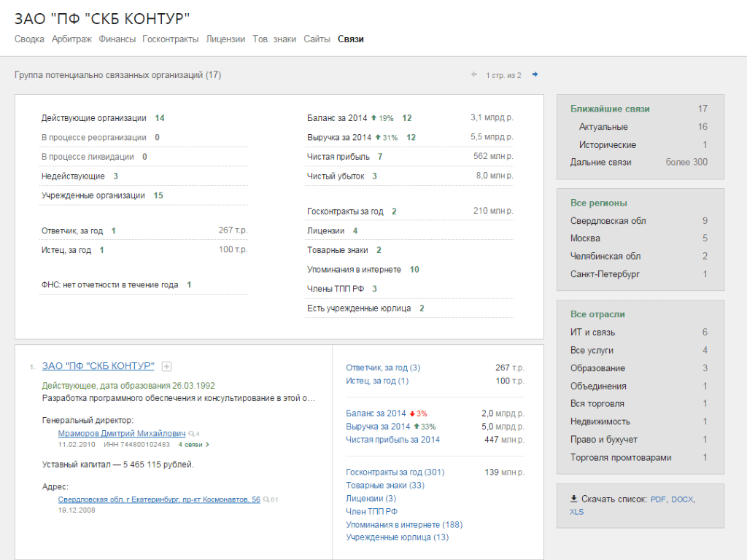Expand details for ЗАО "ПФ "СКБ КОНТУР" plus icon
This screenshot has height=560, width=747.
coord(166,366)
